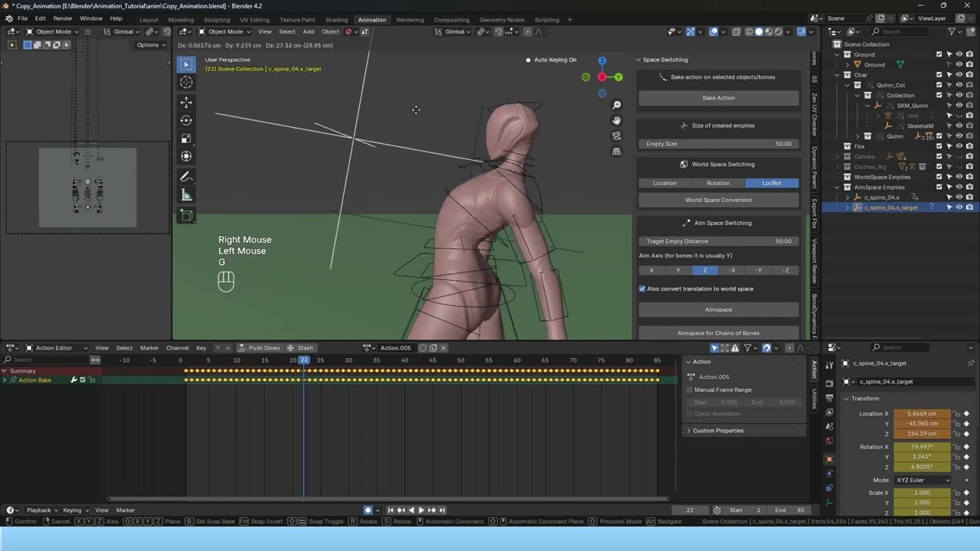Screen dimensions: 980x551
Task: Switch to wireframe viewport shading
Action: [x=750, y=31]
